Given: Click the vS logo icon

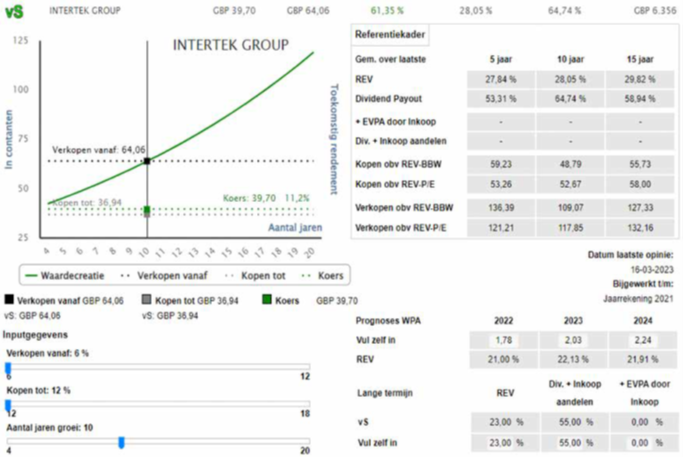Looking at the screenshot, I should (x=14, y=11).
